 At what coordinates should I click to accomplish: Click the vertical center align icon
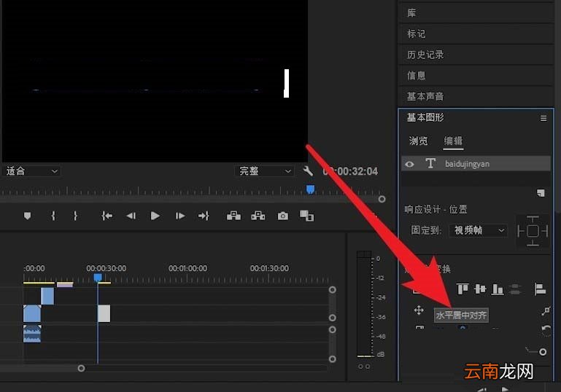coord(480,289)
